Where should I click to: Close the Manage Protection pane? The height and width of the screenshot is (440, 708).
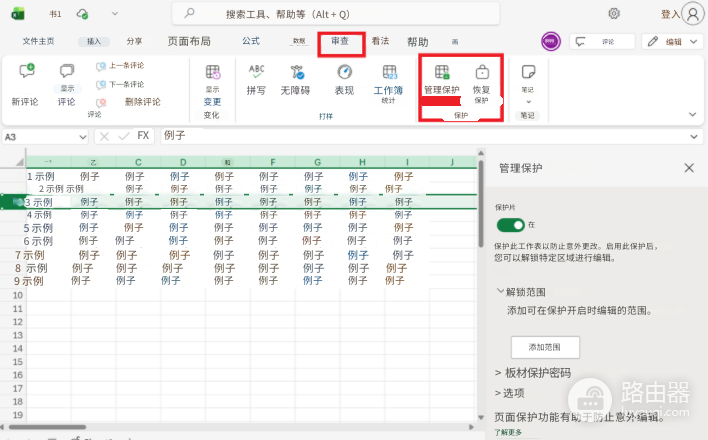pyautogui.click(x=689, y=168)
